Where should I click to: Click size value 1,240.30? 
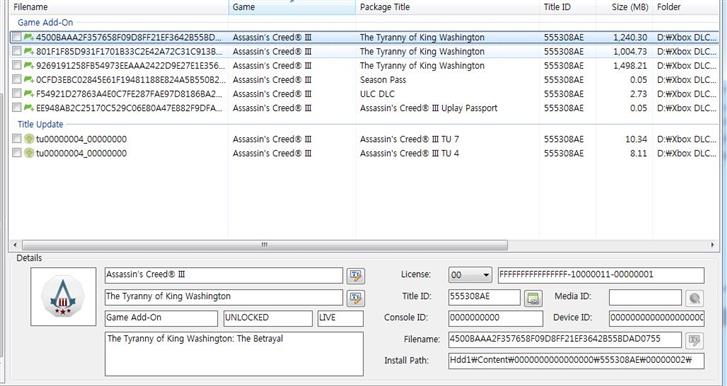tap(630, 38)
